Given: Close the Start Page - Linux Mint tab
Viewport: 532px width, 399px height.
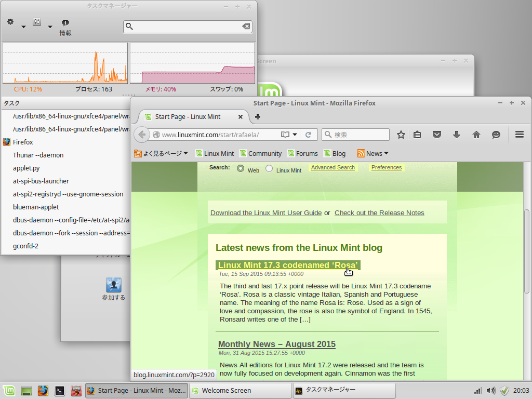Looking at the screenshot, I should (x=240, y=117).
